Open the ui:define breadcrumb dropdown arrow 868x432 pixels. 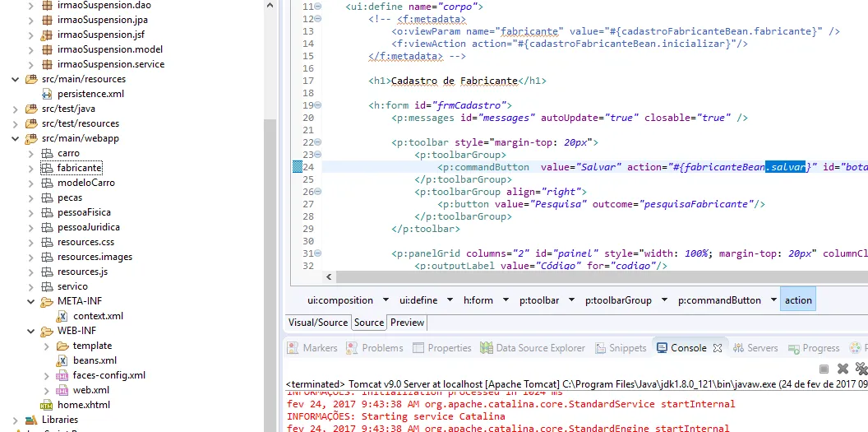click(x=450, y=300)
